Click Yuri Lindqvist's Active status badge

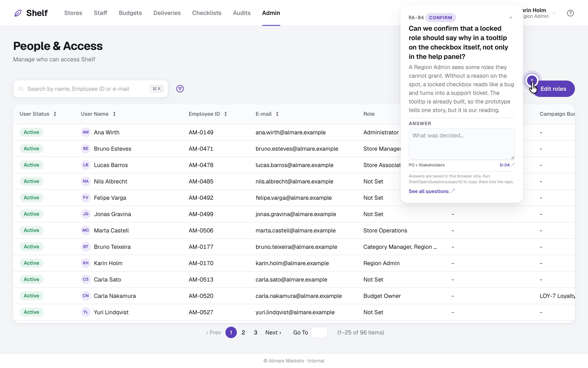pyautogui.click(x=31, y=312)
